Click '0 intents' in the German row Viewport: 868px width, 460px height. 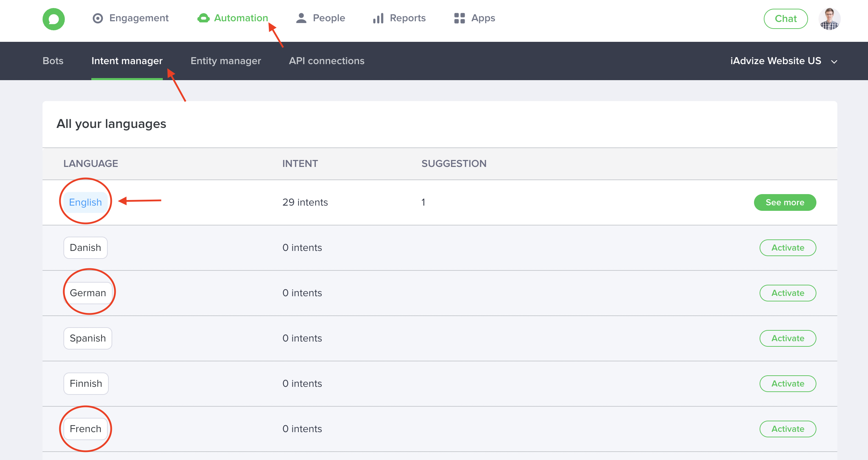click(302, 293)
